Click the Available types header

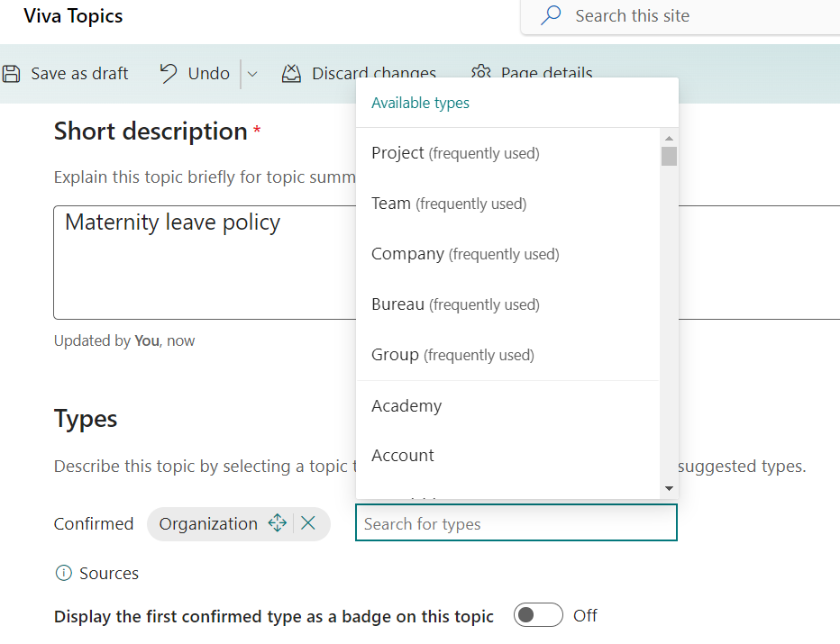tap(421, 103)
